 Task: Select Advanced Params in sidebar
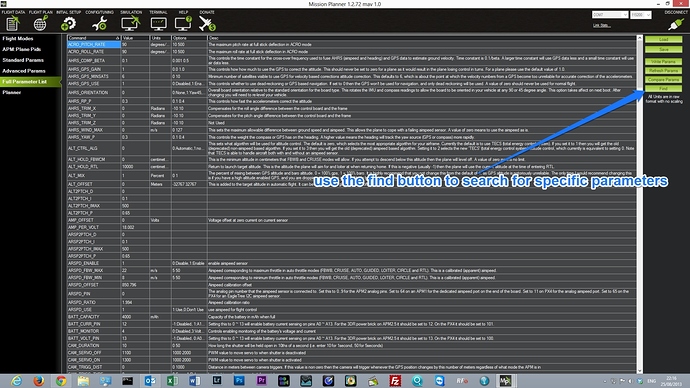(x=24, y=71)
